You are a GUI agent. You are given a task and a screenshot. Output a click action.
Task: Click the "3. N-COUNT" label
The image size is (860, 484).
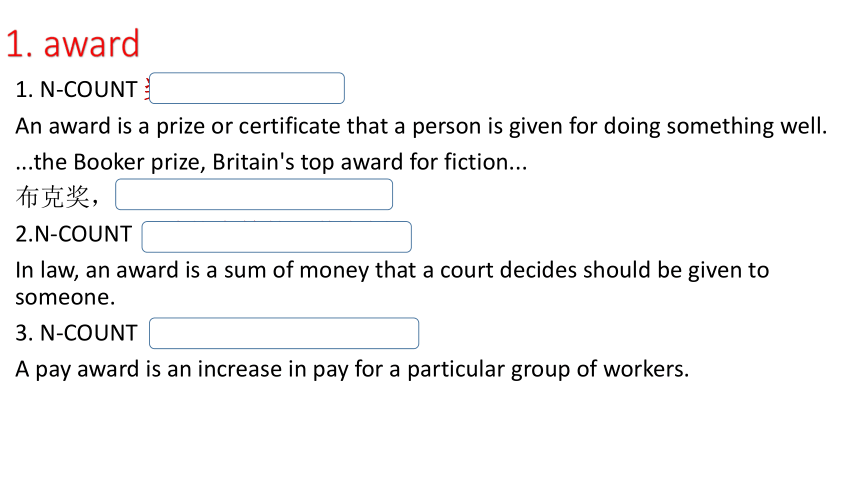pos(76,333)
